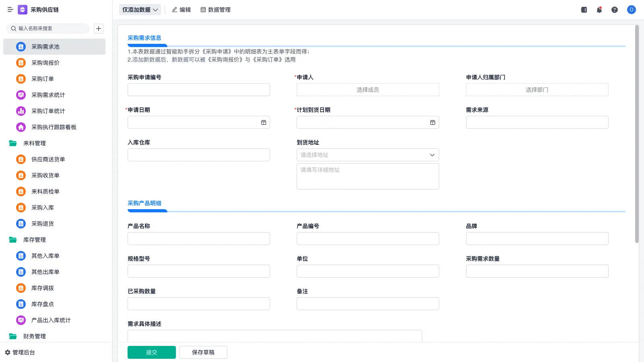Open calendar picker for 计划到货日期

(433, 122)
